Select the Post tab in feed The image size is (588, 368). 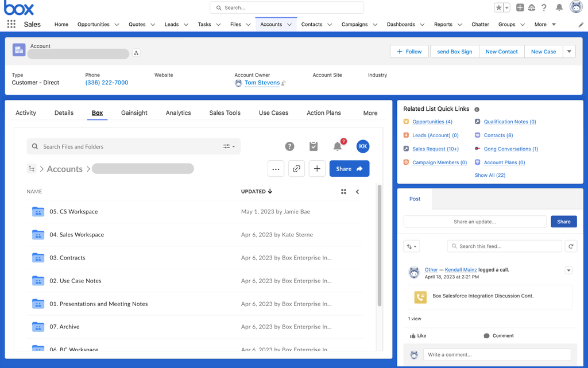[415, 199]
